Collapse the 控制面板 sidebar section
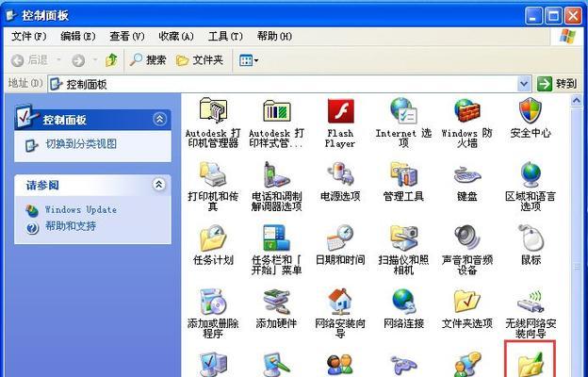 [159, 120]
